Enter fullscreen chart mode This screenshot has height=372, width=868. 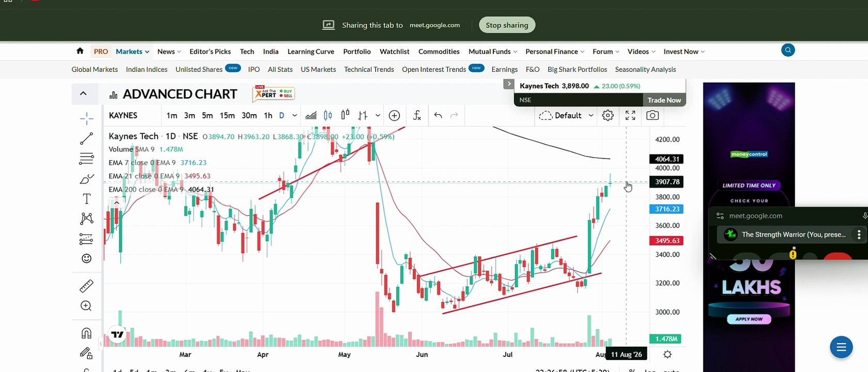click(630, 115)
